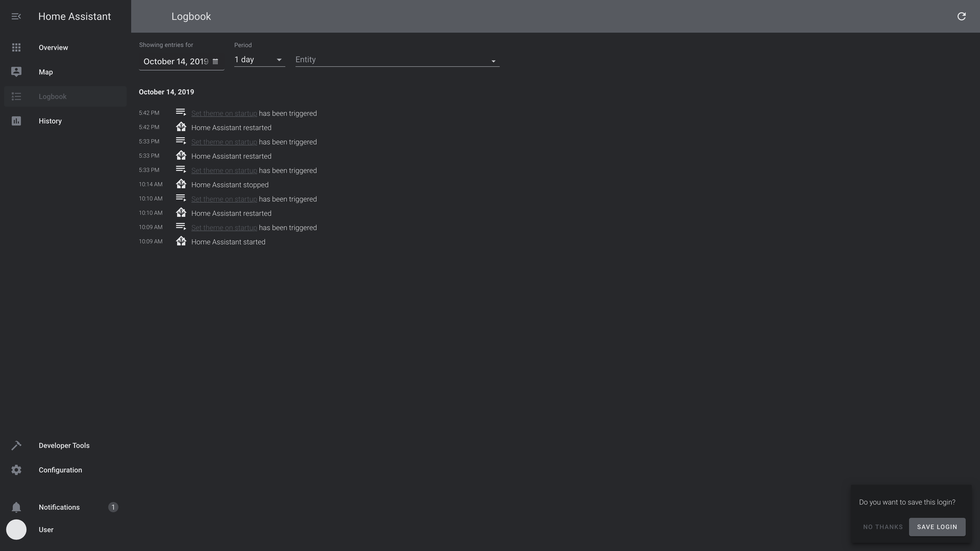Go to History in the sidebar
980x551 pixels.
50,121
